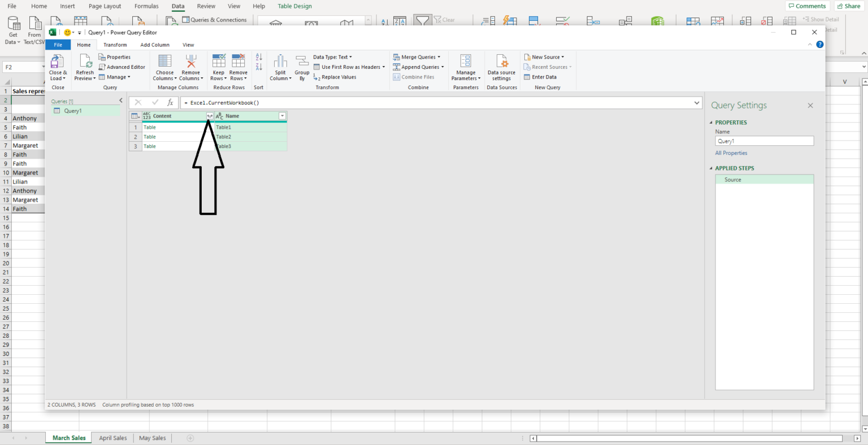868x445 pixels.
Task: Open Data source settings
Action: [x=501, y=62]
